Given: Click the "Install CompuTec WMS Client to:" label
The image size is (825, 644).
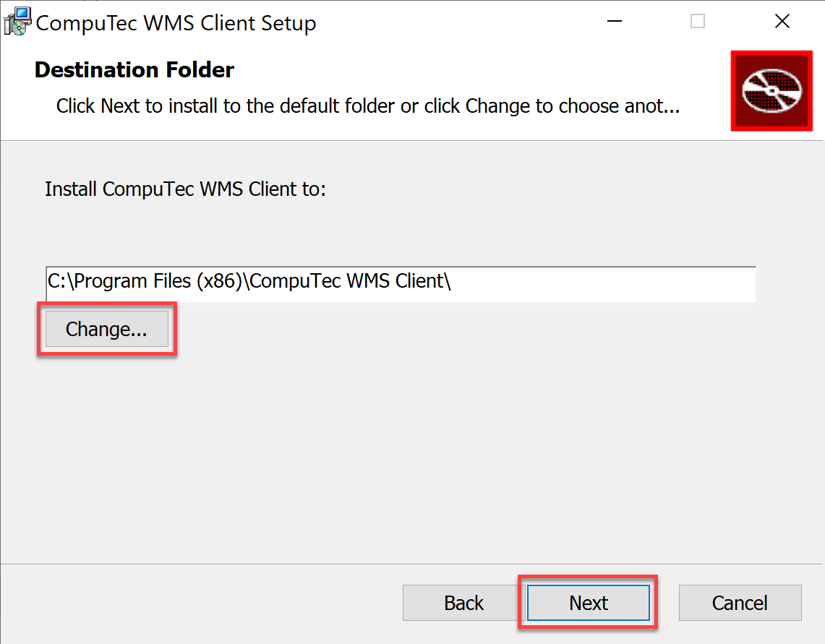Looking at the screenshot, I should (x=186, y=189).
